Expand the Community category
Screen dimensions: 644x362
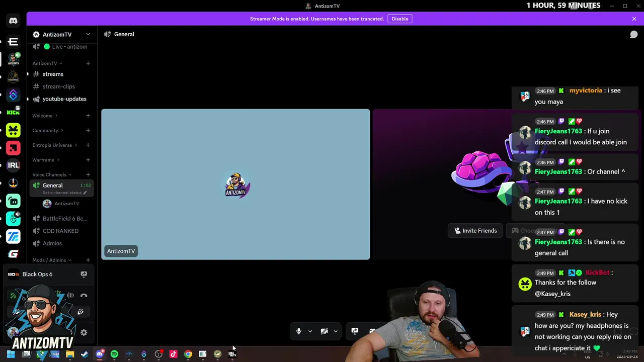coord(48,130)
